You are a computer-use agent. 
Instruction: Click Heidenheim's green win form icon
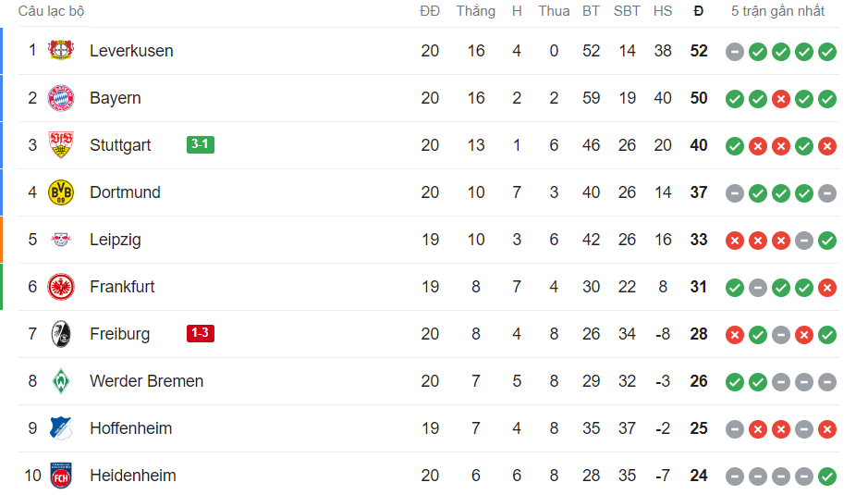tap(827, 476)
